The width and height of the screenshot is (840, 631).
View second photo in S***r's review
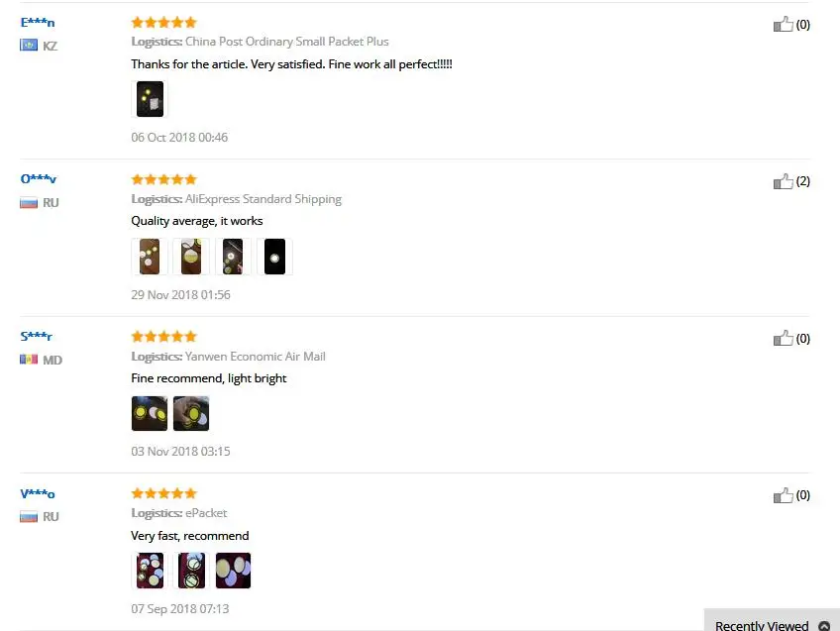coord(191,413)
